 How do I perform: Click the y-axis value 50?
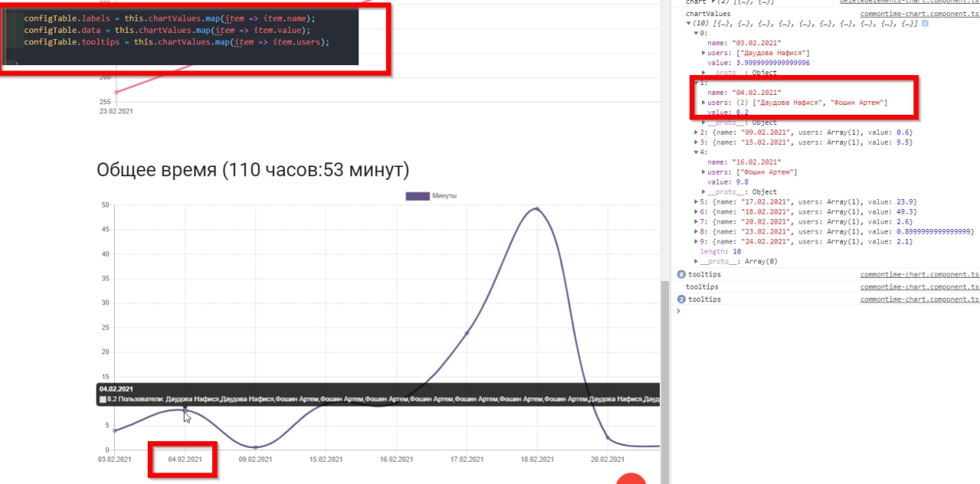[105, 204]
